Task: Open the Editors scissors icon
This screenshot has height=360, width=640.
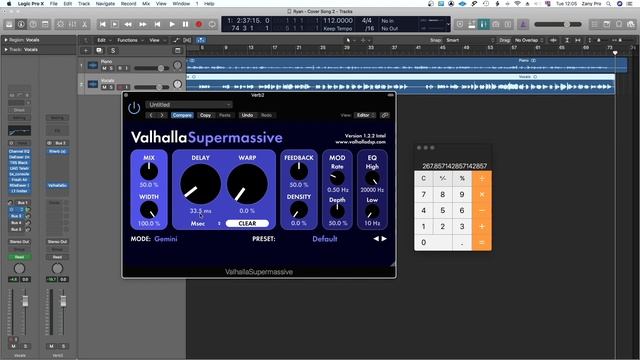Action: (84, 24)
